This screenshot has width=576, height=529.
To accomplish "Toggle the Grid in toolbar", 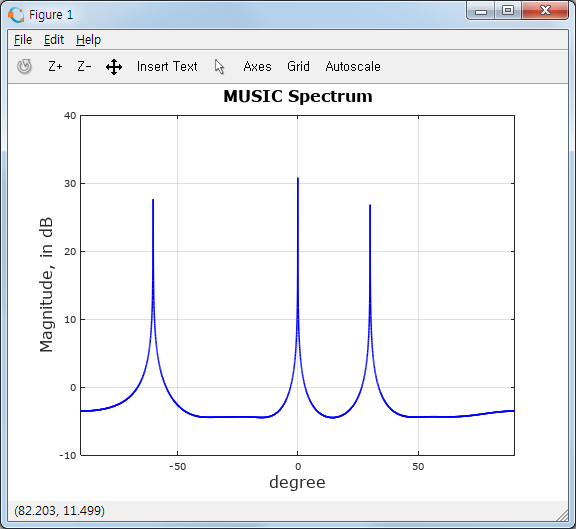I will coord(298,66).
